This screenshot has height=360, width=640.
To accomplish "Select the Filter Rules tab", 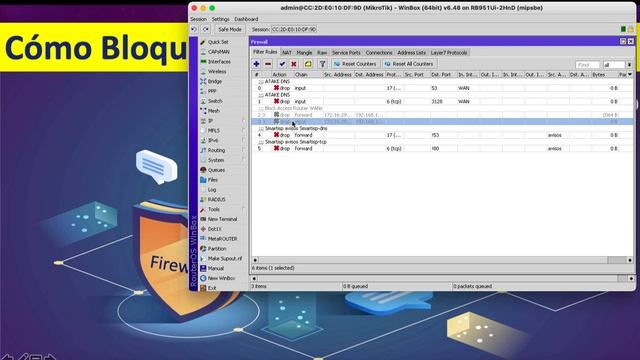I will (x=265, y=52).
